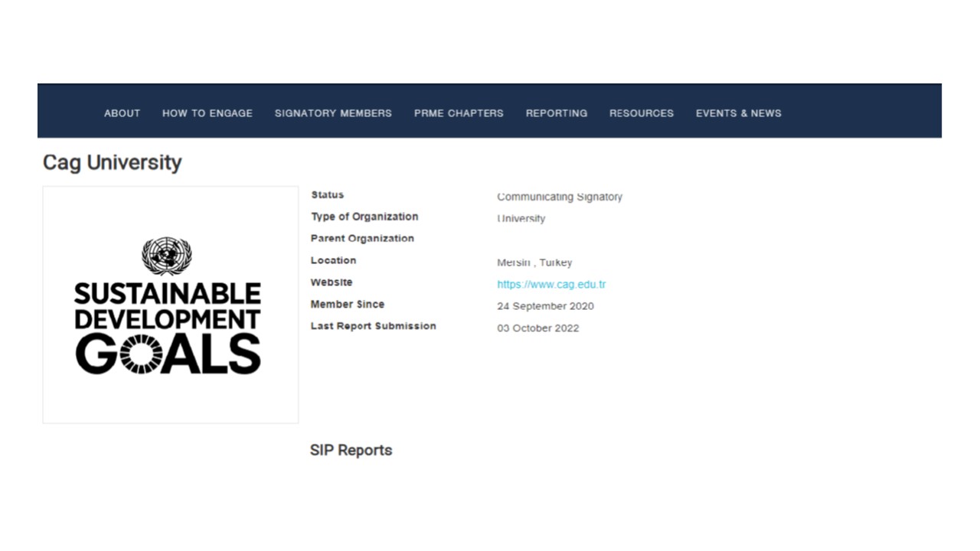Open EVENTS & NEWS navigation item
Viewport: 980px width, 551px height.
click(x=739, y=113)
